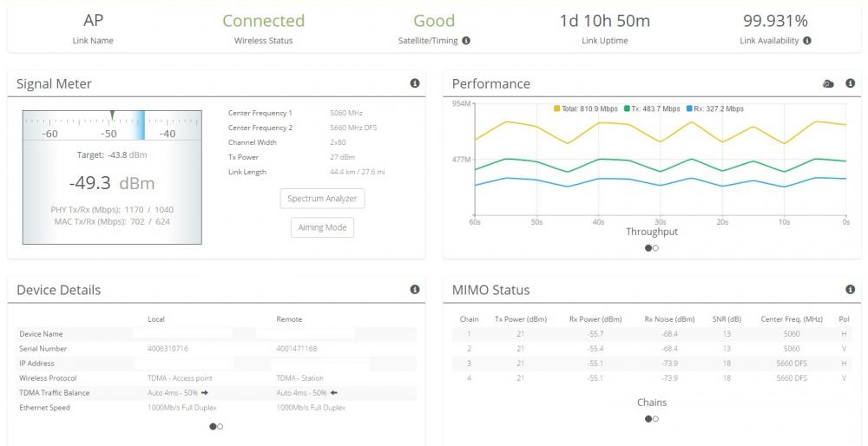Click the info icon beside Link Availability
Viewport: 868px width, 446px height.
click(x=807, y=41)
